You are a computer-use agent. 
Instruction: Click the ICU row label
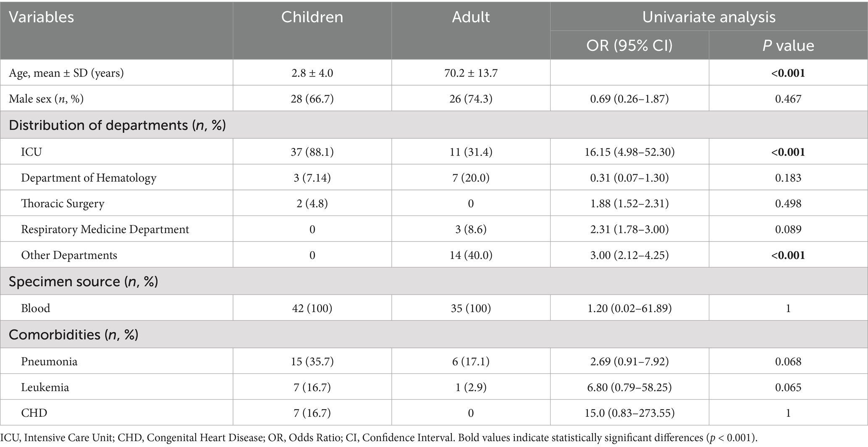31,152
